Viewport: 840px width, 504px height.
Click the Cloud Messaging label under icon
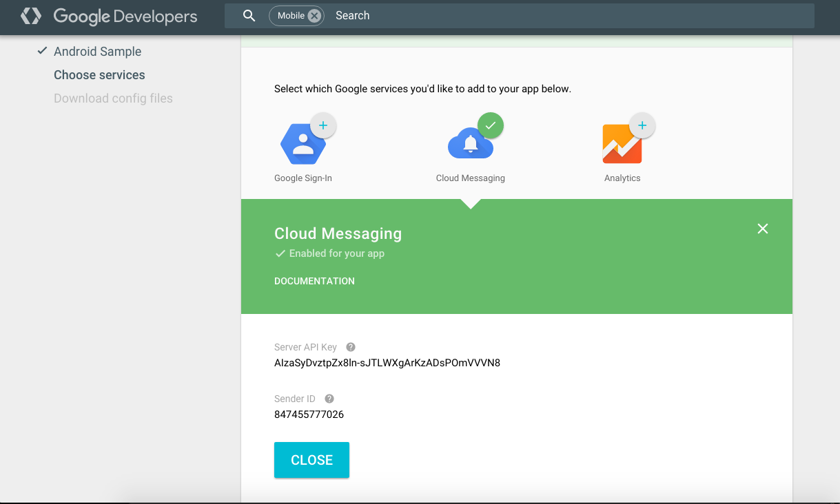pos(471,178)
